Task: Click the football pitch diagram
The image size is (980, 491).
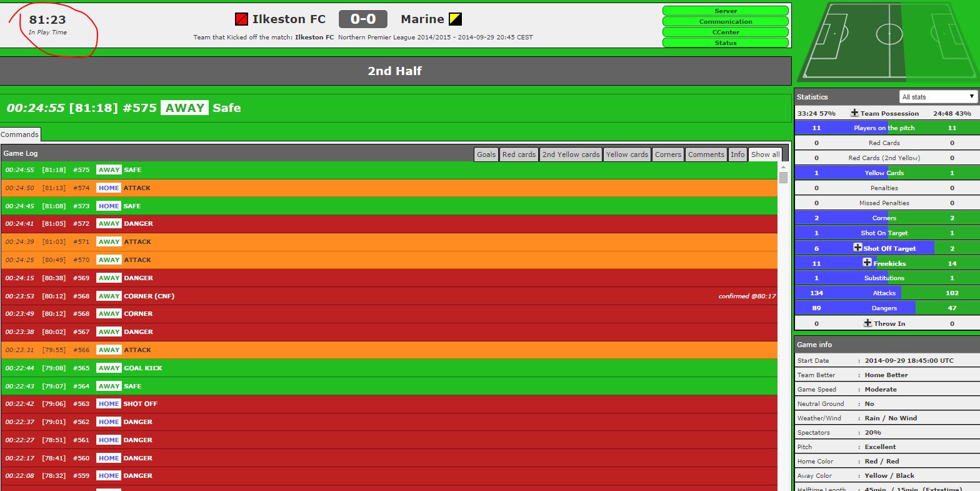Action: coord(889,41)
